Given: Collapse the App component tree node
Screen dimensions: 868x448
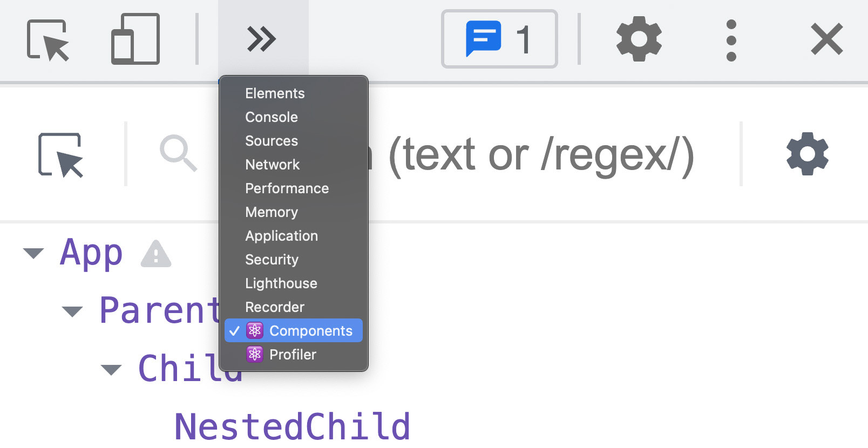Looking at the screenshot, I should click(x=34, y=253).
